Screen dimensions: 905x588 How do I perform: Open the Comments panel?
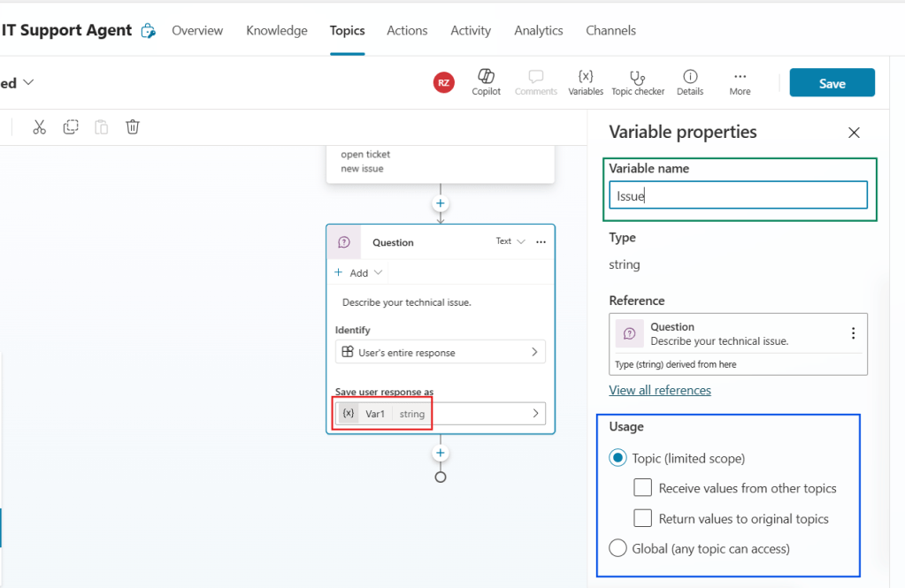[x=535, y=81]
